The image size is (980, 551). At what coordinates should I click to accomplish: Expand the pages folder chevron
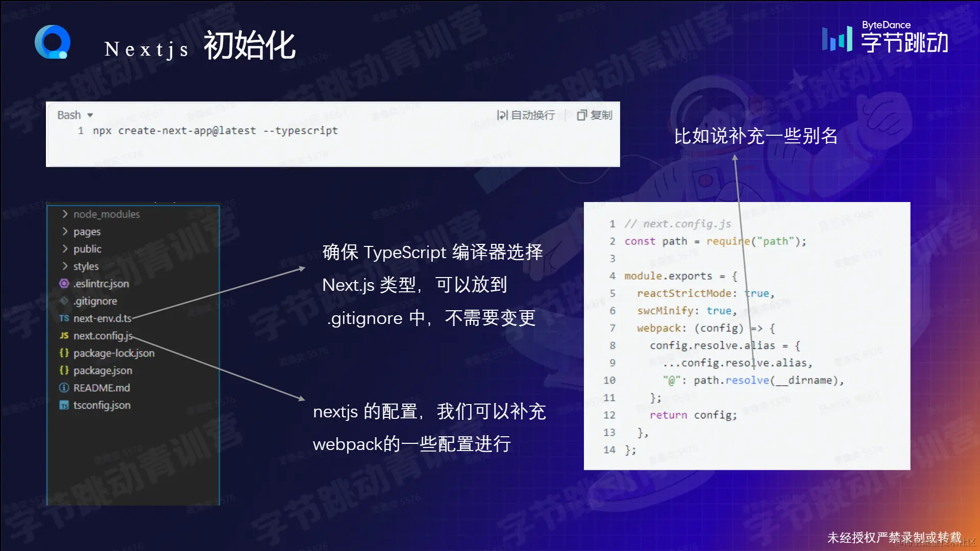[65, 232]
